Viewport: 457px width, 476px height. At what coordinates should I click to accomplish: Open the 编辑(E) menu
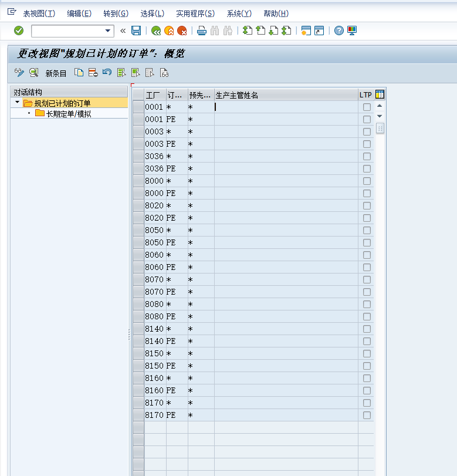79,13
